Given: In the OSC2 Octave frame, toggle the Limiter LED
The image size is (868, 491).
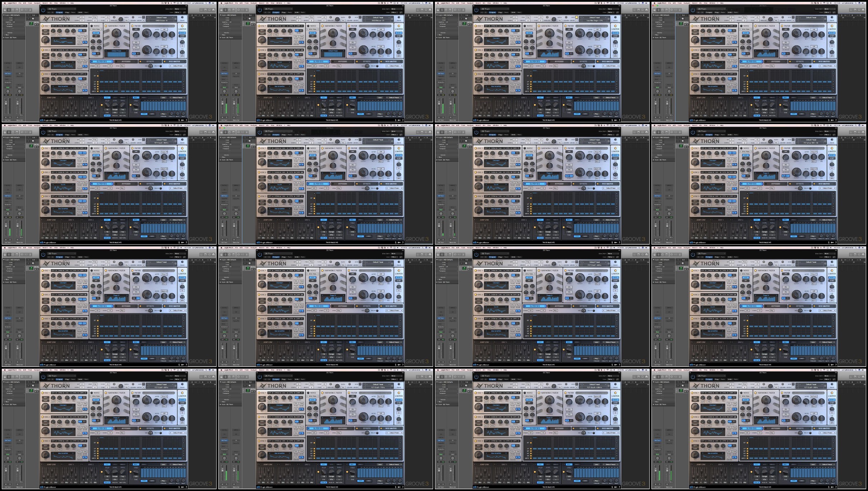Looking at the screenshot, I should 182,26.
